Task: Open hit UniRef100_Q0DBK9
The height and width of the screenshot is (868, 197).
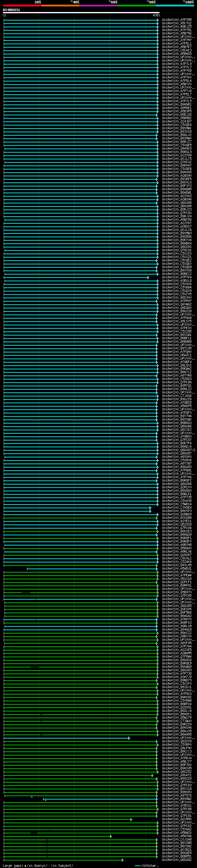Action: tap(177, 514)
